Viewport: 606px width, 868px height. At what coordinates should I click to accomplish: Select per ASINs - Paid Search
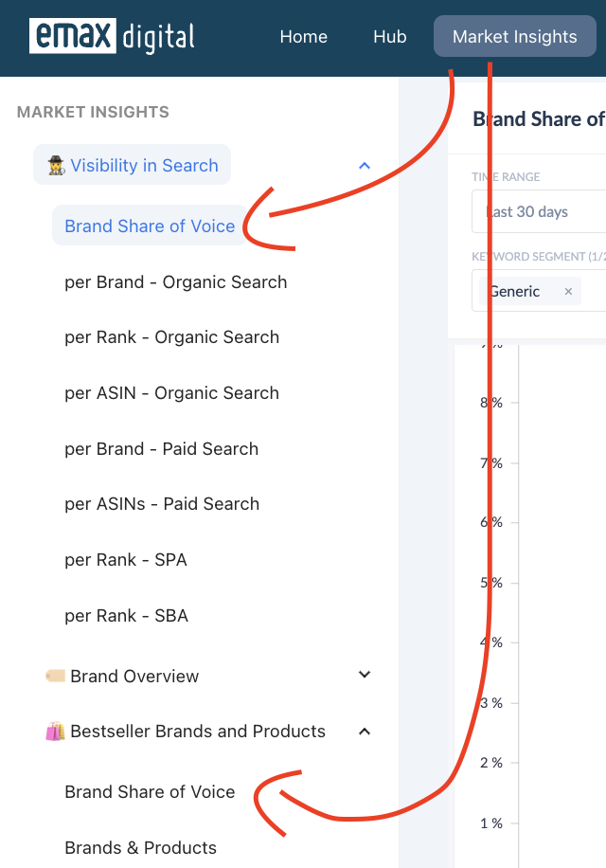[162, 504]
